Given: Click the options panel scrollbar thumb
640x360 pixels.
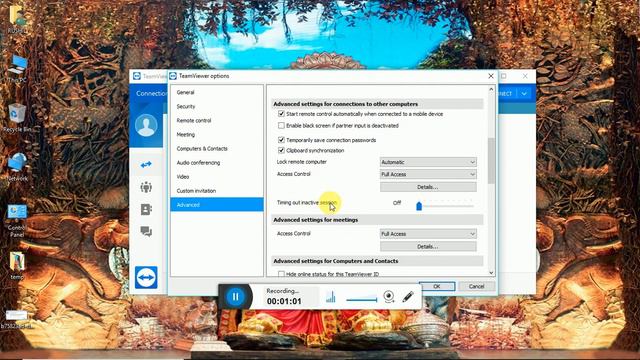Looking at the screenshot, I should point(491,160).
